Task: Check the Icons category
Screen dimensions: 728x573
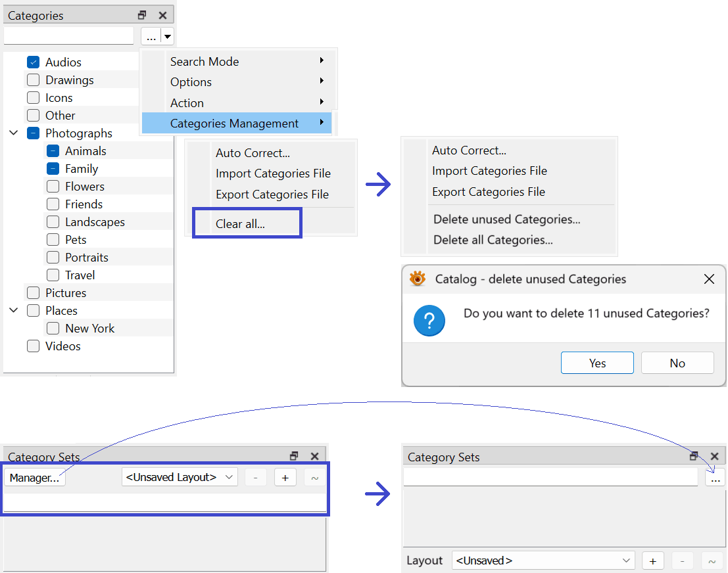Action: coord(33,97)
